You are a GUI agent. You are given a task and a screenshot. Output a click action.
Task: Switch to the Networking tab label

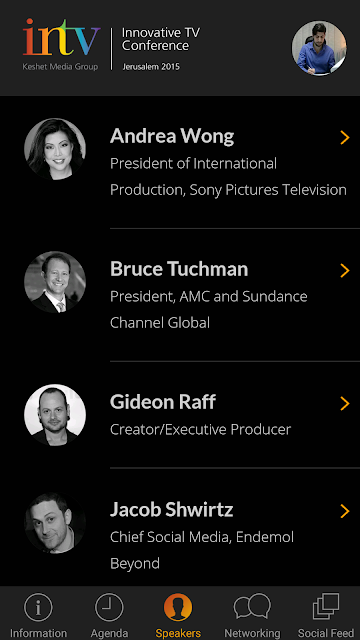point(252,633)
